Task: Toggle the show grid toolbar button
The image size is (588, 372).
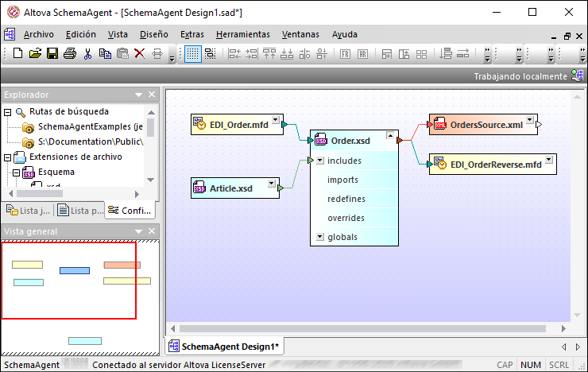Action: coord(192,54)
